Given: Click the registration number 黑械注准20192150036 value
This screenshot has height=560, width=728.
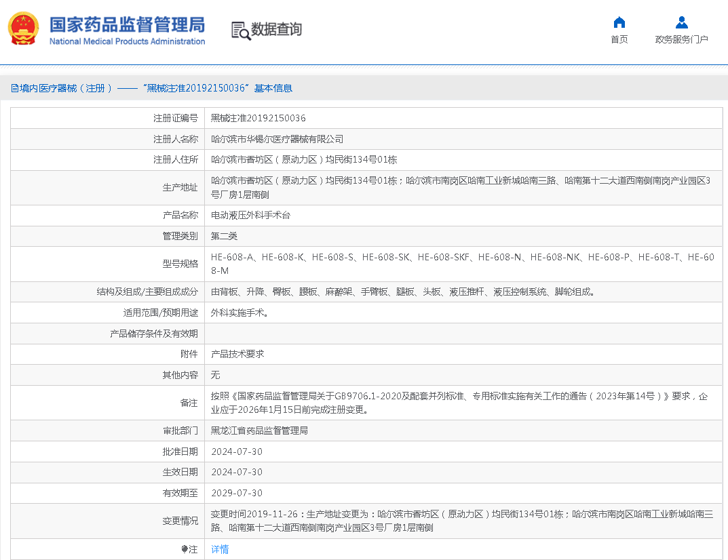Looking at the screenshot, I should (258, 118).
